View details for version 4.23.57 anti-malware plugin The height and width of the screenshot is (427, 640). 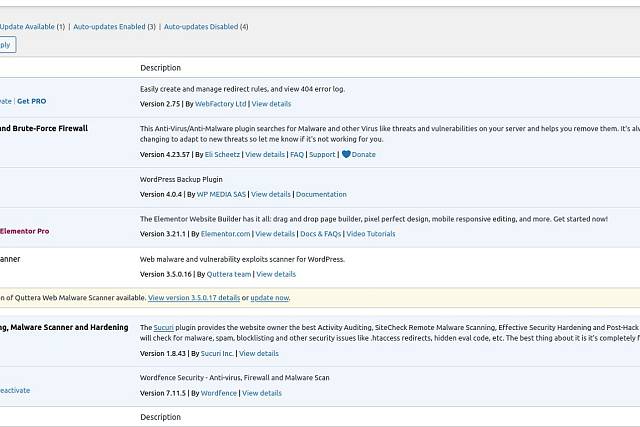[x=265, y=155]
